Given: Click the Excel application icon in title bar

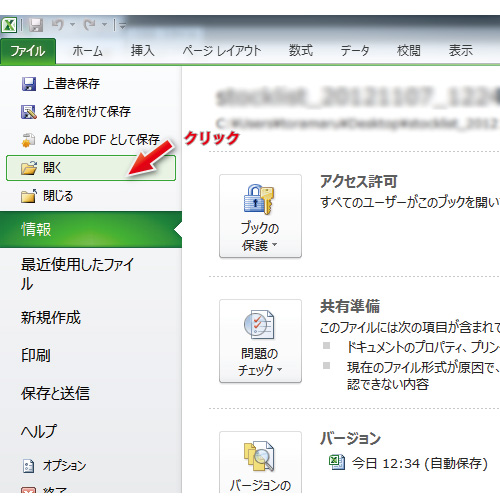Looking at the screenshot, I should [9, 25].
